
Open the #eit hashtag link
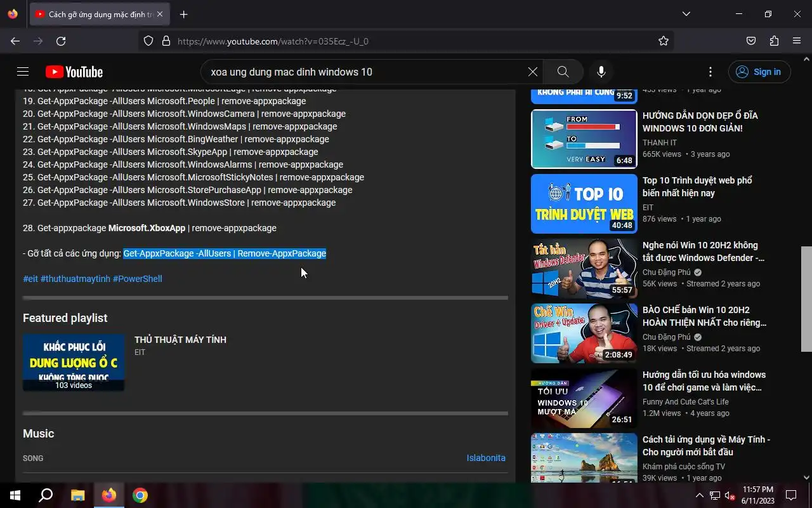pyautogui.click(x=30, y=279)
